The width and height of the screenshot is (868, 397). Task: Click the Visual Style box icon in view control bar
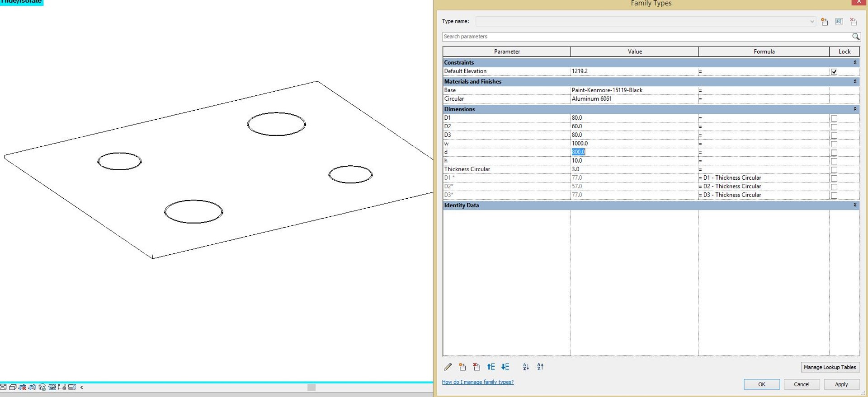13,387
